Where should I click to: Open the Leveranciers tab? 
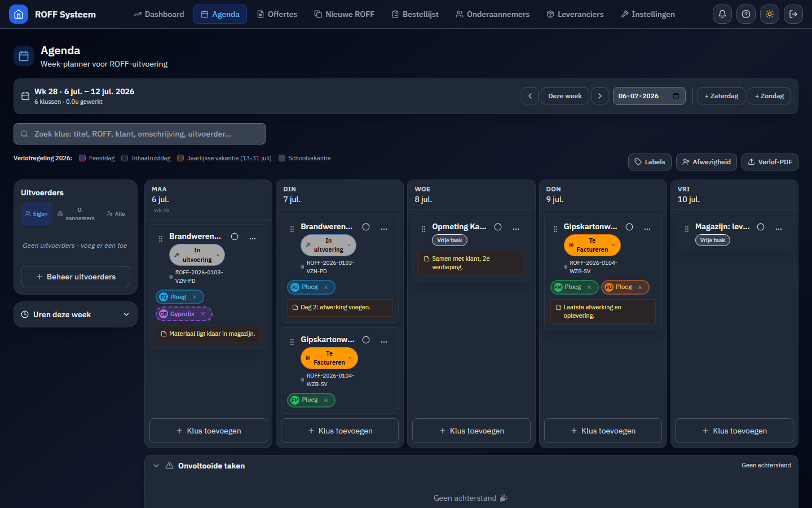[x=575, y=14]
